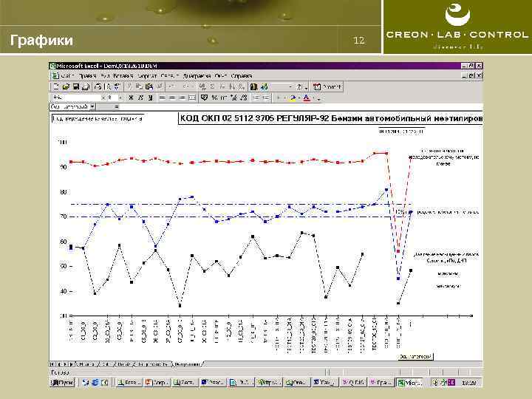Click the Fill Color bucket icon
This screenshot has height=399, width=532.
pyautogui.click(x=293, y=98)
